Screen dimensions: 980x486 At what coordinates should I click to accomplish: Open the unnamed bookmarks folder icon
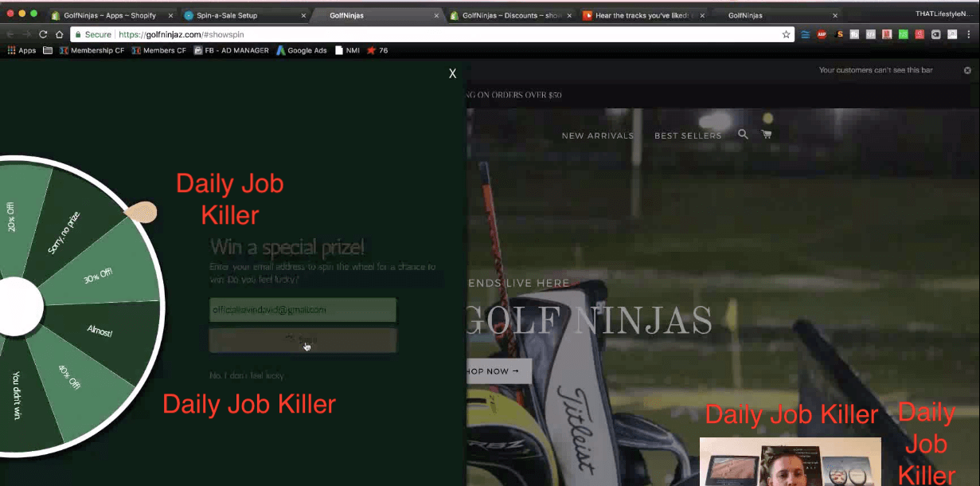[x=48, y=50]
